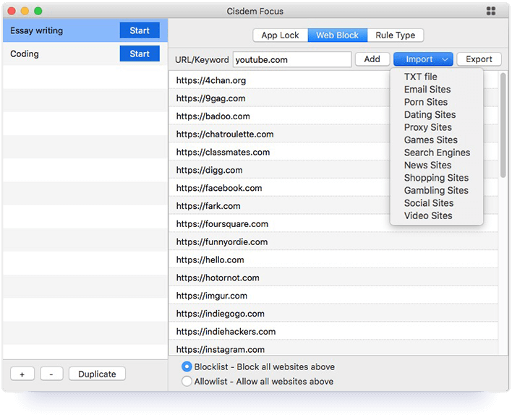Select the Essay writing profile row

pyautogui.click(x=85, y=30)
